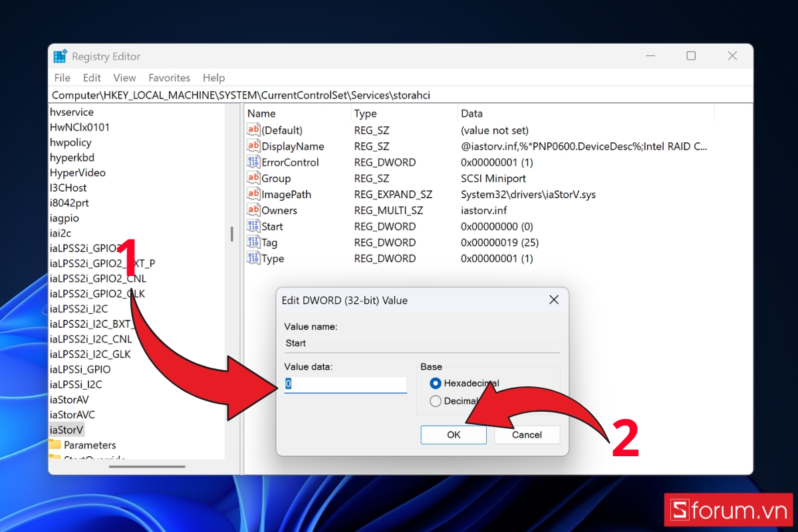
Task: Select the Parameters subkey label
Action: pyautogui.click(x=90, y=445)
